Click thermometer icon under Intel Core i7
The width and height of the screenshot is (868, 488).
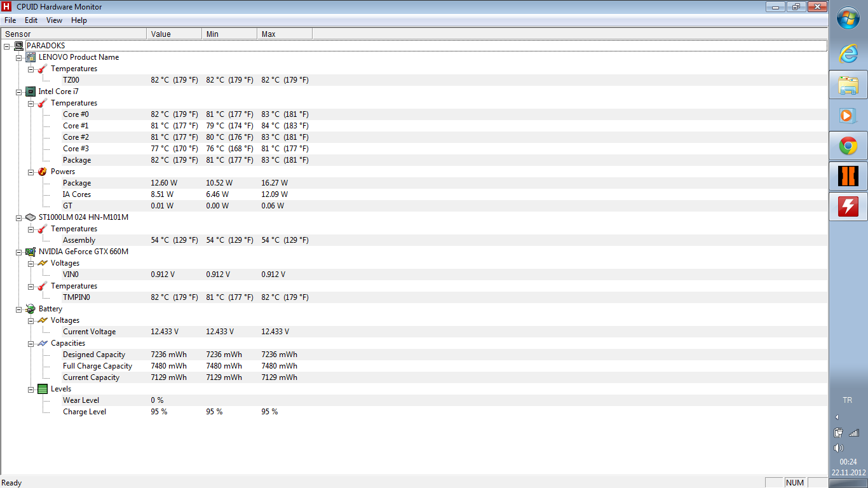43,103
